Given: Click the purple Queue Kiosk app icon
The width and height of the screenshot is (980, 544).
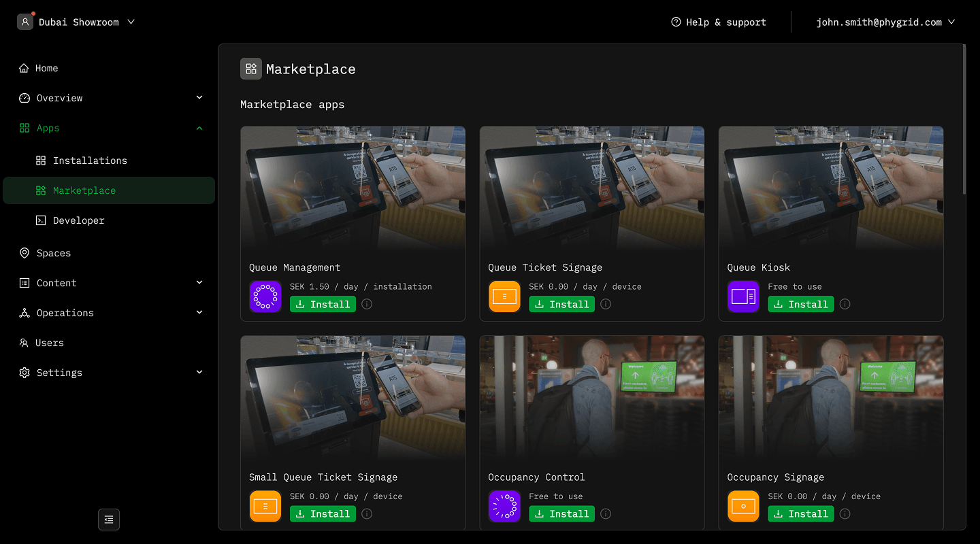Looking at the screenshot, I should click(x=743, y=296).
